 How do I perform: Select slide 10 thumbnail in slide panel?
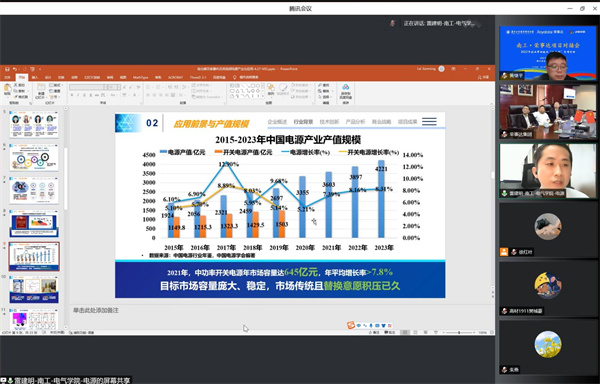[x=34, y=290]
